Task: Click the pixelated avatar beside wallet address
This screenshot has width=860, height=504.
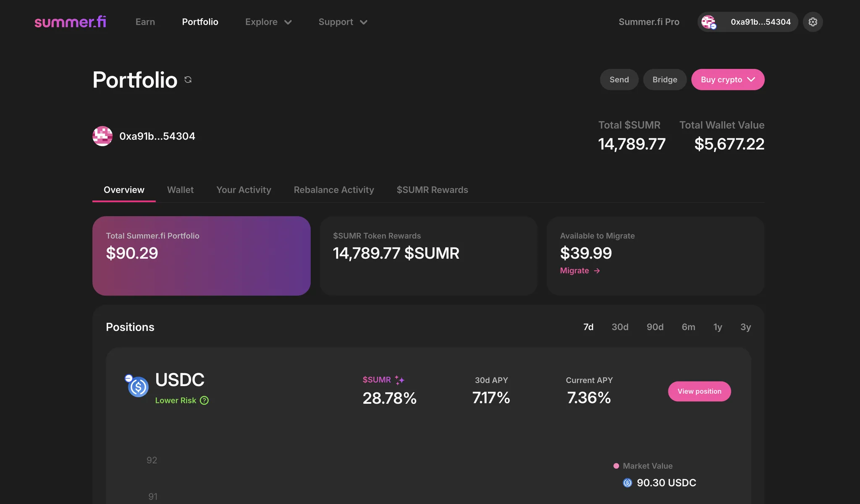Action: point(102,136)
